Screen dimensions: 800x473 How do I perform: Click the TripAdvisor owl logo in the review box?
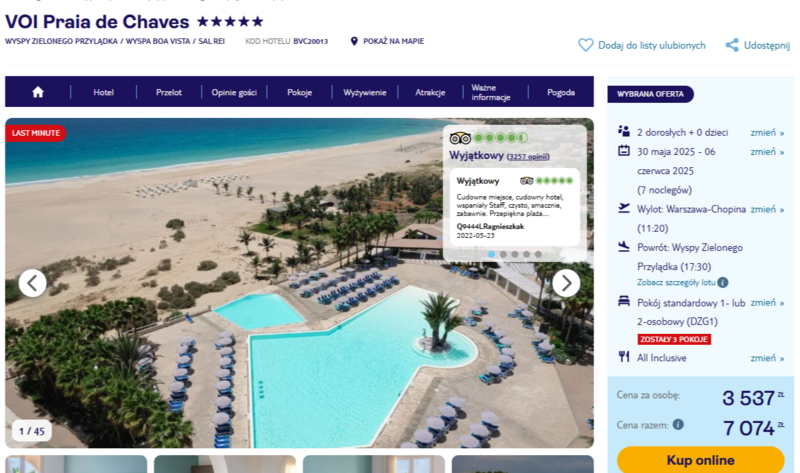click(x=460, y=138)
